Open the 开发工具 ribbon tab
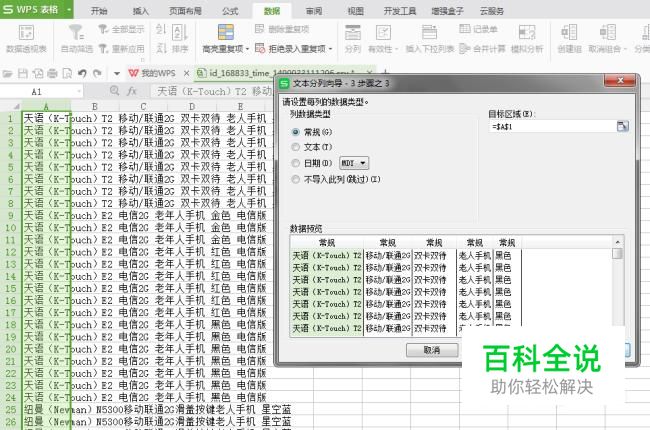 [x=400, y=11]
